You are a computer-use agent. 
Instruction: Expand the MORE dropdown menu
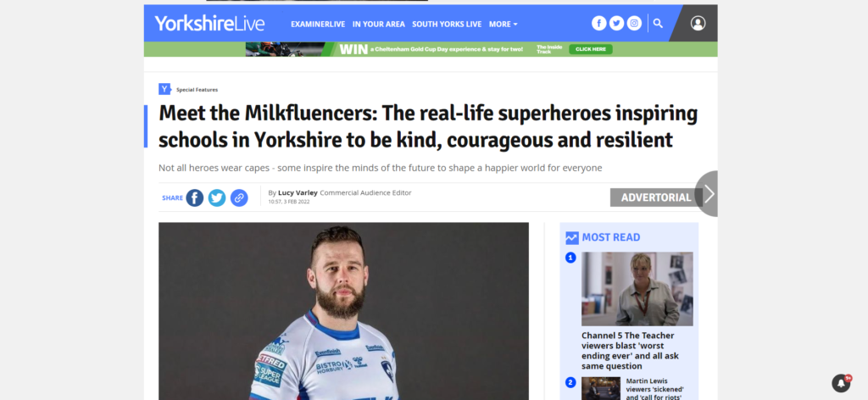point(504,25)
